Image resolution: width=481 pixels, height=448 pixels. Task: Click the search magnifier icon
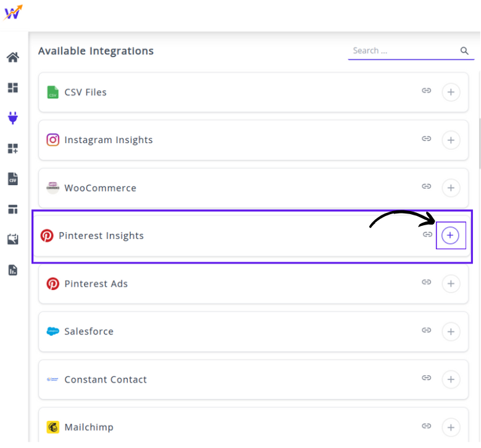point(464,51)
